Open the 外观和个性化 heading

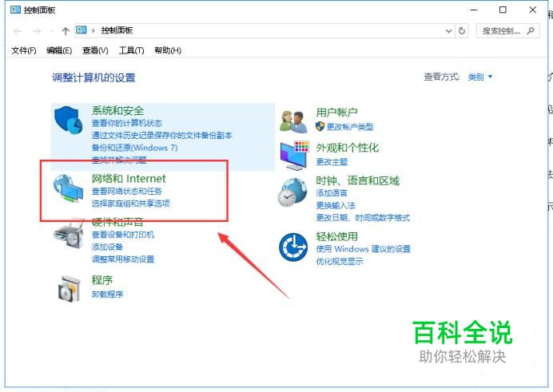pos(347,148)
